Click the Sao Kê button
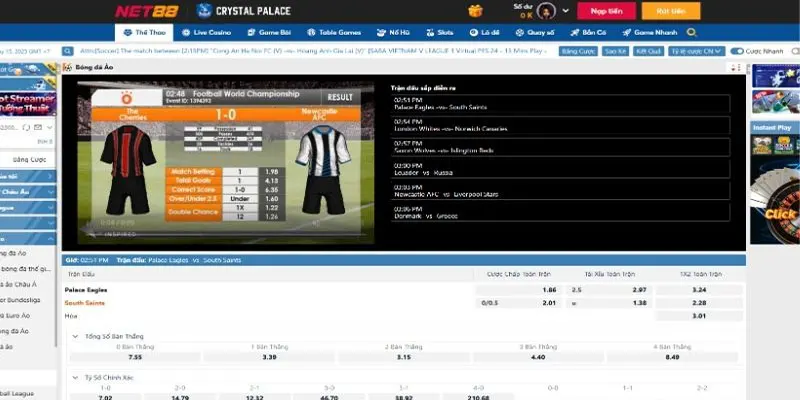 (615, 51)
